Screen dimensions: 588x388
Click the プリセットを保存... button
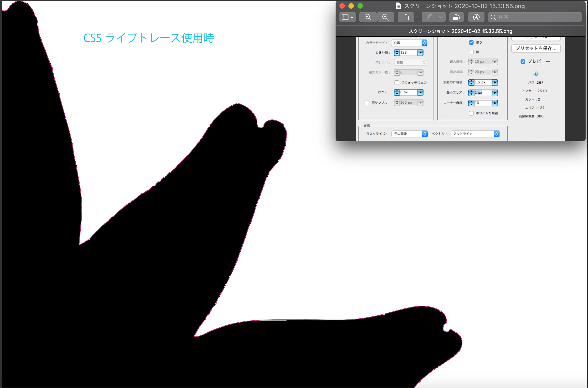536,48
